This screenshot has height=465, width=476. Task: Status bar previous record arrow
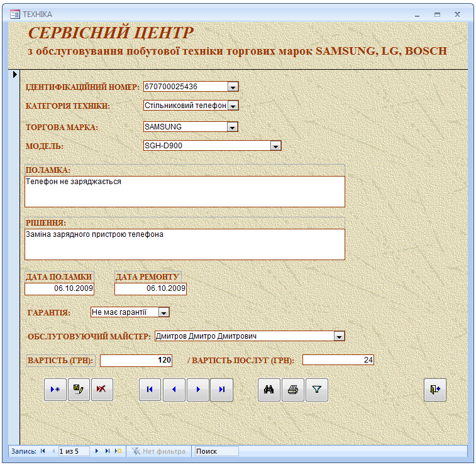click(53, 451)
